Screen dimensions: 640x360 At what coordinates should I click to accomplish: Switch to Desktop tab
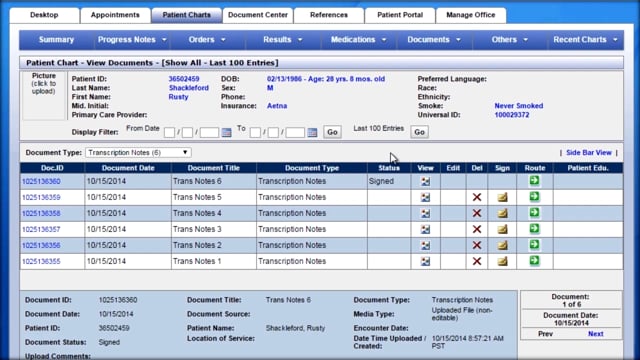[44, 15]
